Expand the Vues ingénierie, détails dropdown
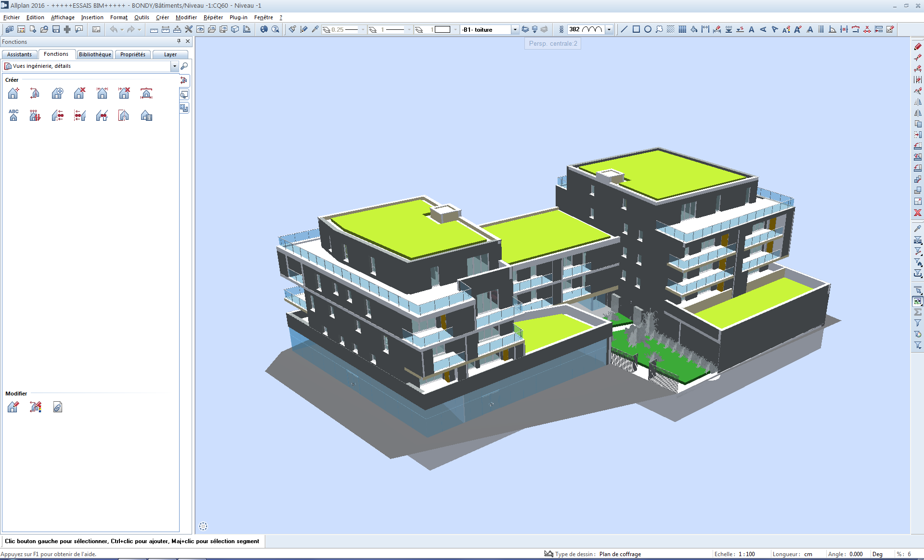The width and height of the screenshot is (924, 560). point(174,66)
